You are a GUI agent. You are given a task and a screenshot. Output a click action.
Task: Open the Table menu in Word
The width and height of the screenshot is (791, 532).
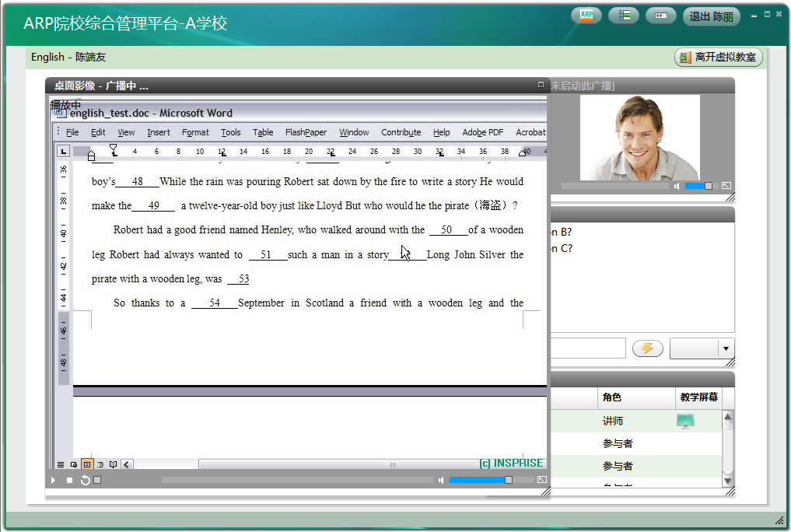point(263,132)
